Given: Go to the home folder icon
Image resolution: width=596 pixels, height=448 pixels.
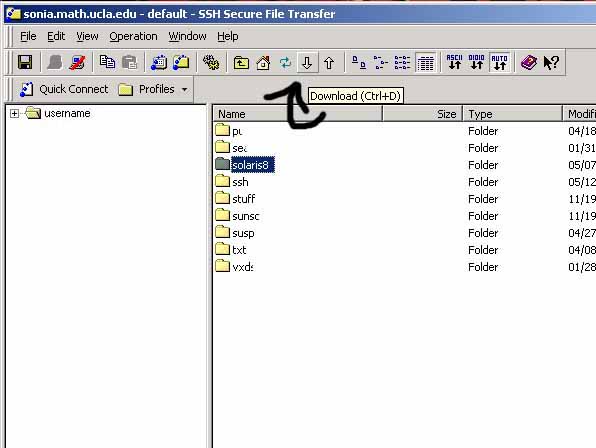Looking at the screenshot, I should click(x=263, y=62).
